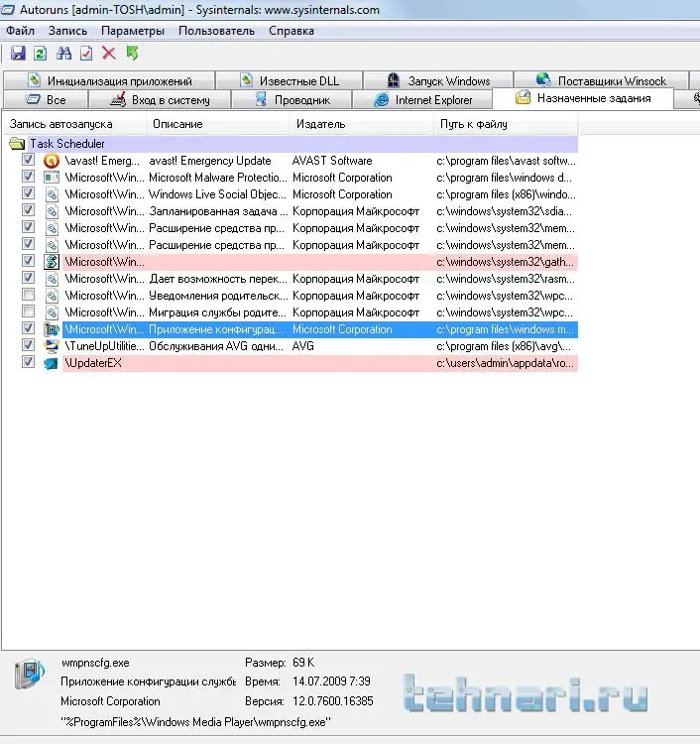Open the Справка menu

pos(292,31)
